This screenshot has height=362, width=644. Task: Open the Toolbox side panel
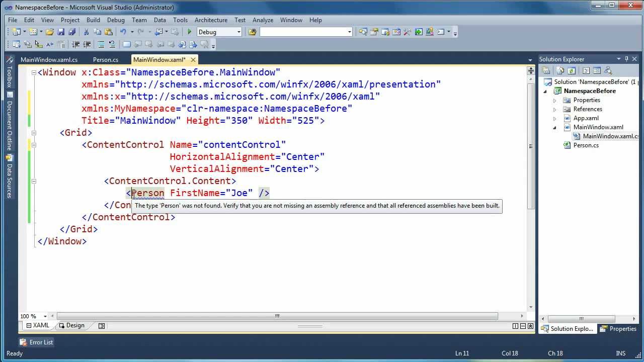coord(9,72)
